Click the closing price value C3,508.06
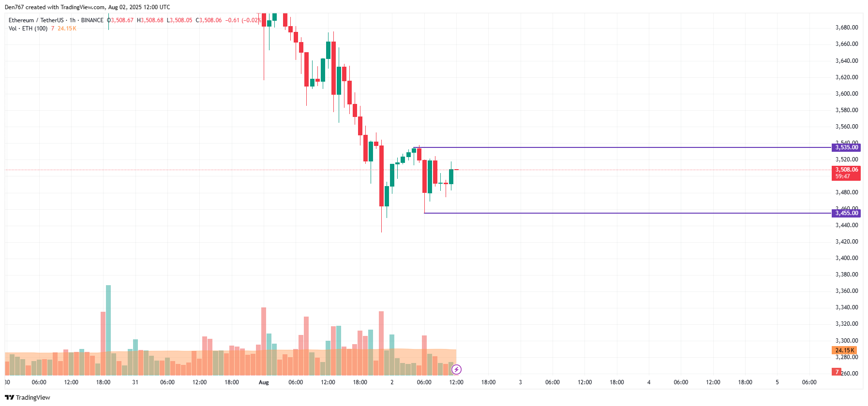This screenshot has width=868, height=406. click(209, 20)
